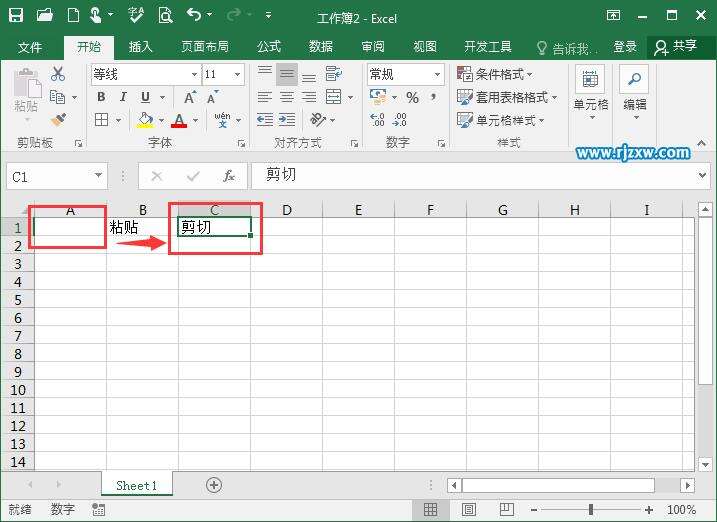The width and height of the screenshot is (717, 522).
Task: Open Conditional Formatting (条件格式) menu
Action: point(495,74)
